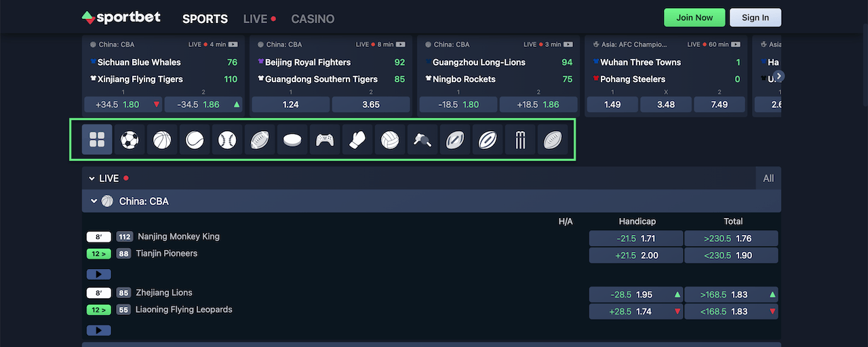
Task: Bet Ningbo Rockets +18.5 at 1.86
Action: coord(538,105)
